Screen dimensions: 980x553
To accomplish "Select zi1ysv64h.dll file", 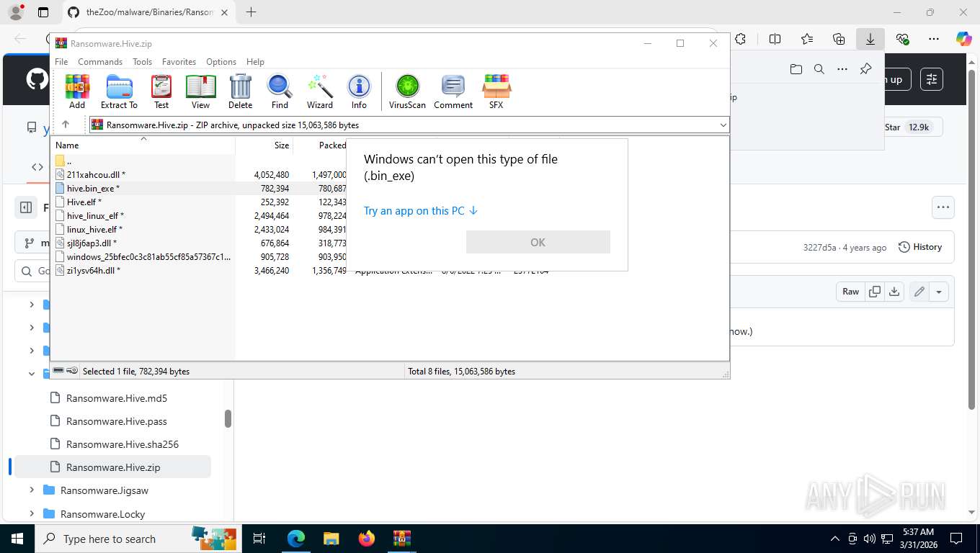I will coord(88,270).
